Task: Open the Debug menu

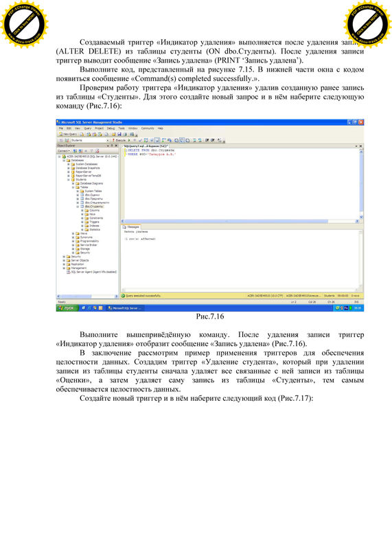Action: pos(111,128)
